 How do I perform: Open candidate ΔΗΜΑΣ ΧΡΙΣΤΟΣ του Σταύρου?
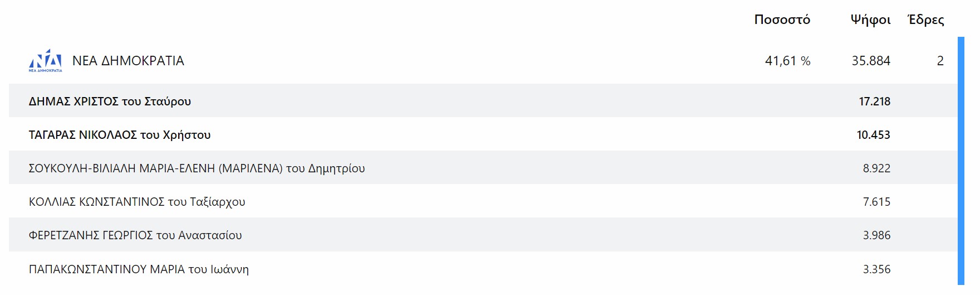(110, 101)
